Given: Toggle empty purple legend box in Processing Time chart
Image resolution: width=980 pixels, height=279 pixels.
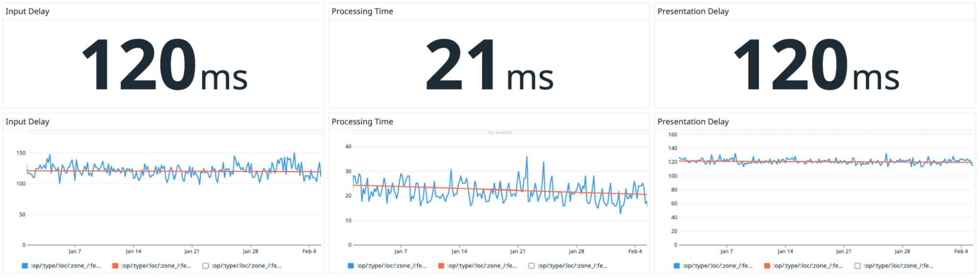Looking at the screenshot, I should click(531, 266).
